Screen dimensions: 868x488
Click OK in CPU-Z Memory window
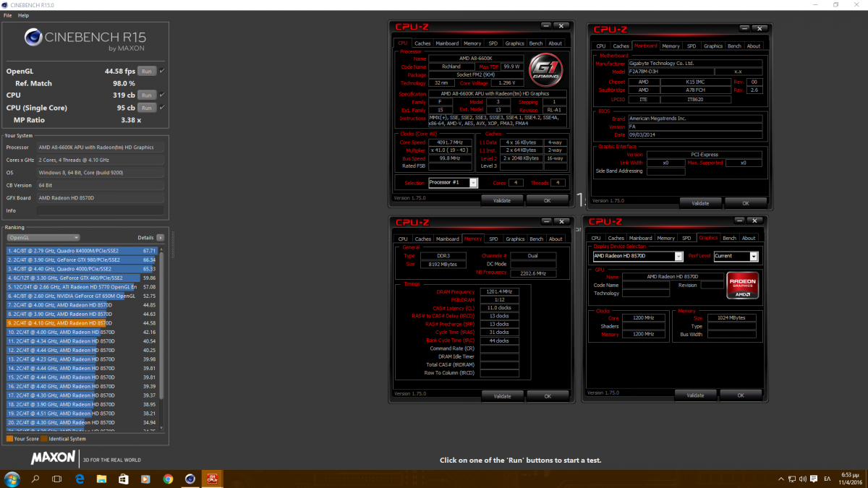point(548,396)
